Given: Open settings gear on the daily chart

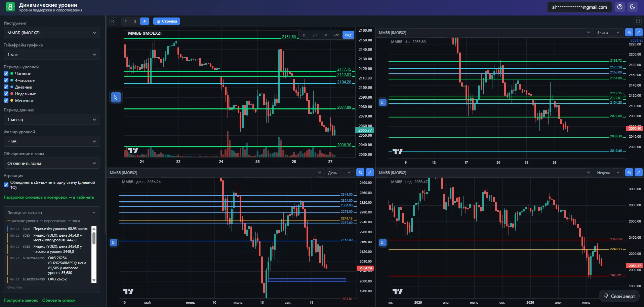Looking at the screenshot, I should point(360,172).
